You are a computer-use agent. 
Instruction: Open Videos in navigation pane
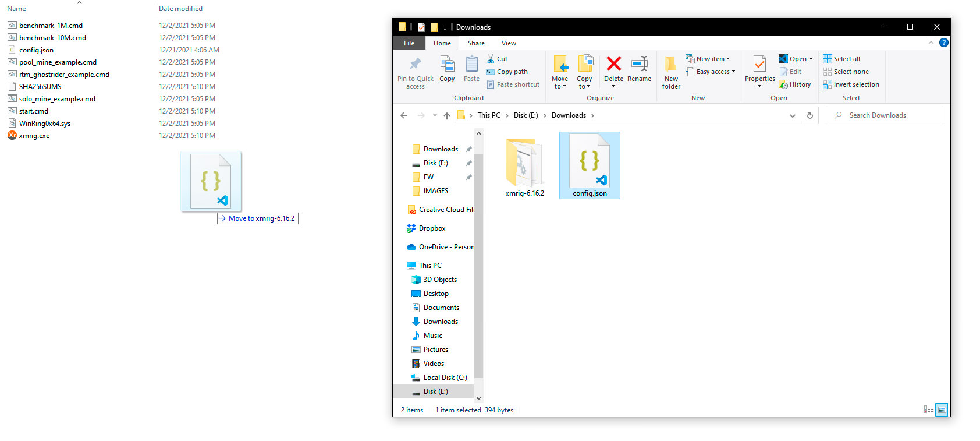[x=434, y=364]
